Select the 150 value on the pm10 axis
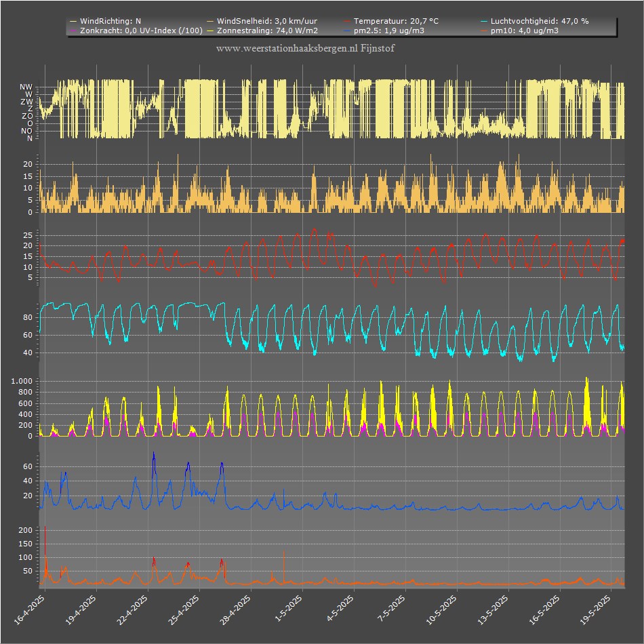Viewport: 644px width, 644px height. click(x=26, y=544)
